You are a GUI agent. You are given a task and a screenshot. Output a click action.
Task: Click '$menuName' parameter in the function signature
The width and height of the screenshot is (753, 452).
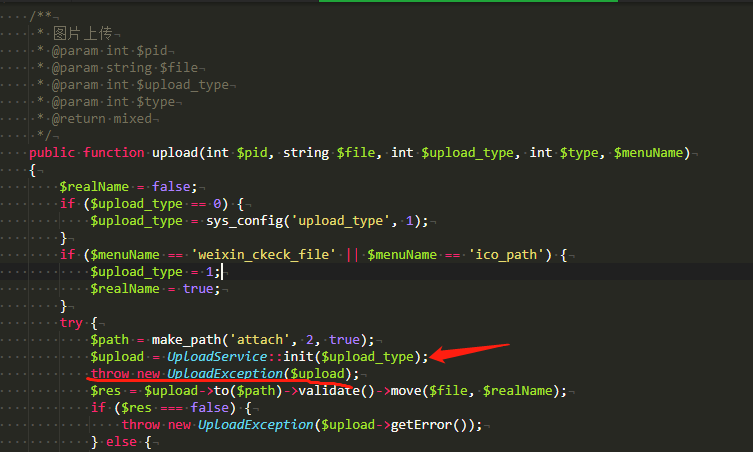click(648, 153)
